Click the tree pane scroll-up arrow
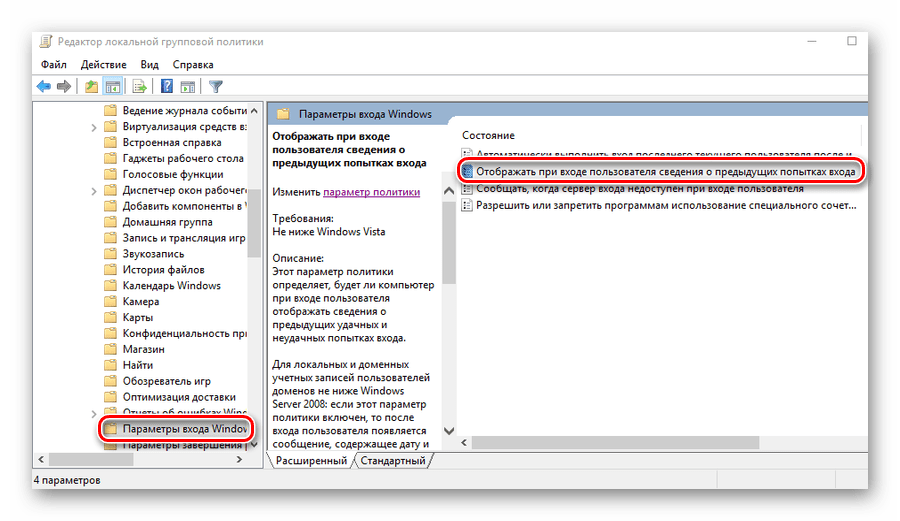The image size is (900, 521). coord(254,111)
